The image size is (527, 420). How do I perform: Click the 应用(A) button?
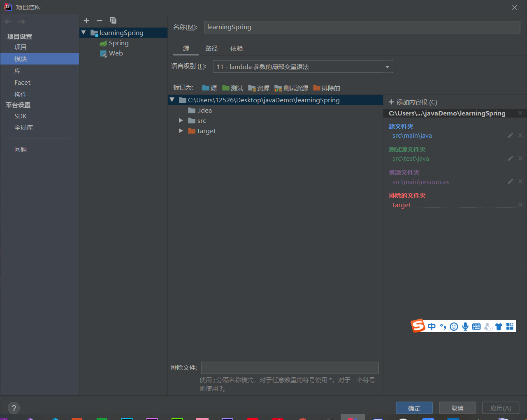[501, 408]
